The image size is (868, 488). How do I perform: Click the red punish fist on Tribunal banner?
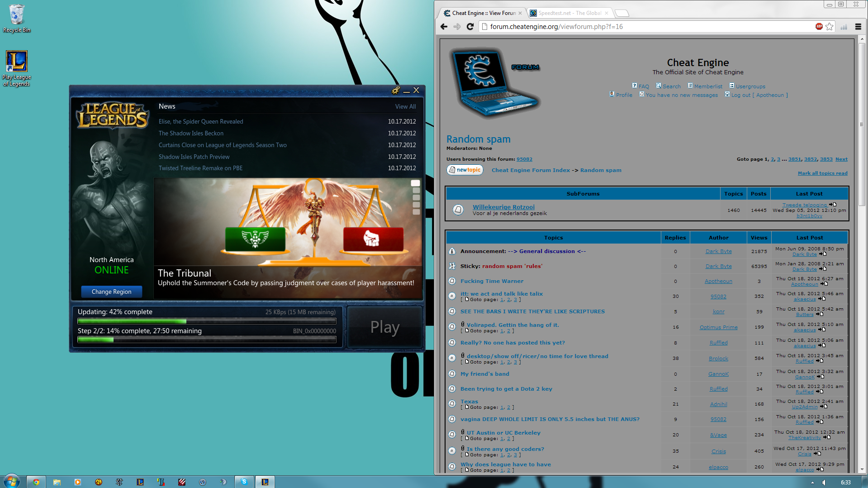tap(373, 239)
